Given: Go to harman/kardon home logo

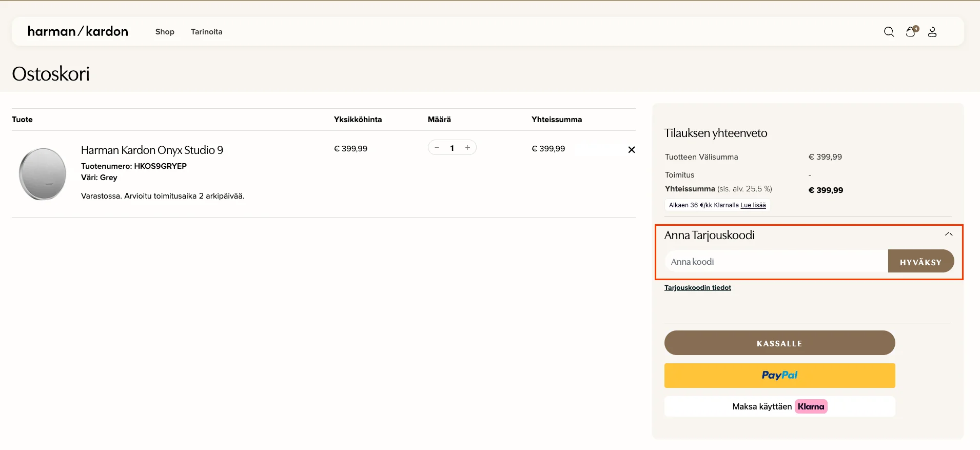Looking at the screenshot, I should [x=78, y=31].
